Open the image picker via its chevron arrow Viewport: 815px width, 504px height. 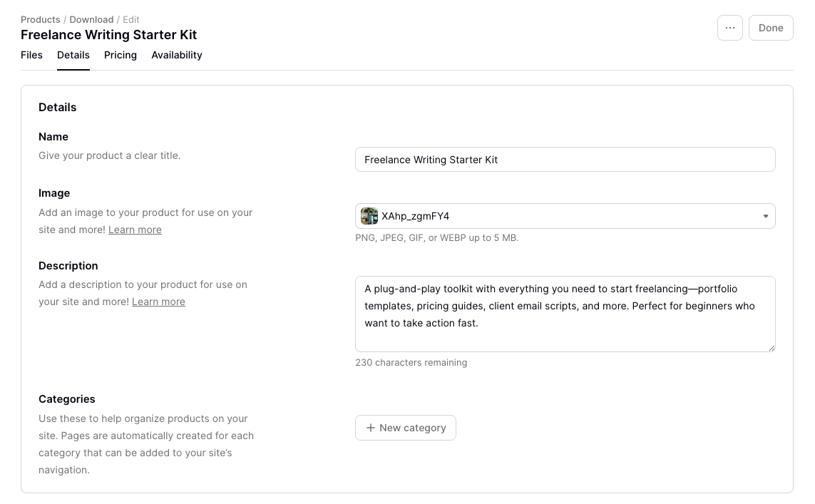click(x=765, y=216)
